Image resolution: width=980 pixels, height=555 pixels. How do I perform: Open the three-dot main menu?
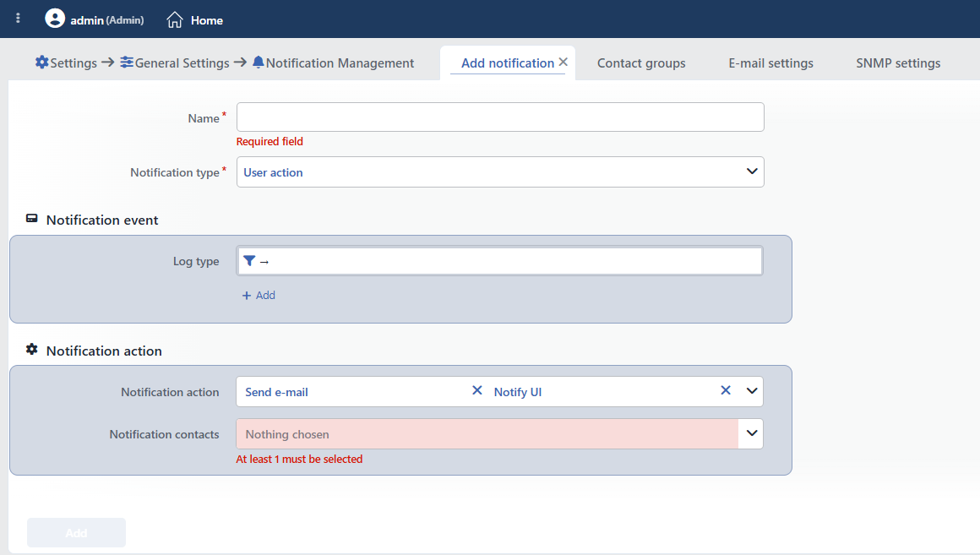click(x=18, y=18)
